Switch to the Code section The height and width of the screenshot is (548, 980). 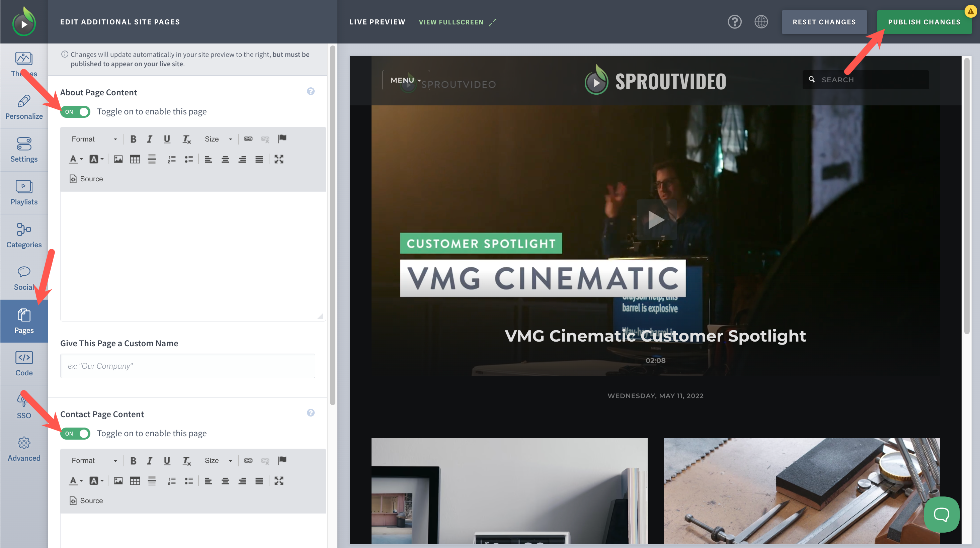[x=23, y=364]
